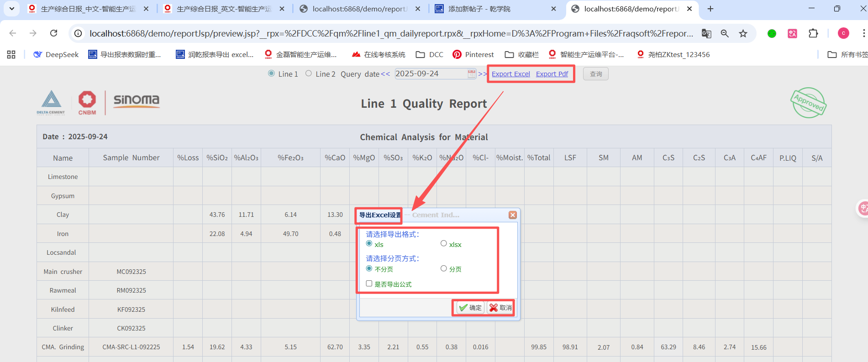The width and height of the screenshot is (868, 362).
Task: Expand the tab search dropdown arrow
Action: (x=12, y=9)
